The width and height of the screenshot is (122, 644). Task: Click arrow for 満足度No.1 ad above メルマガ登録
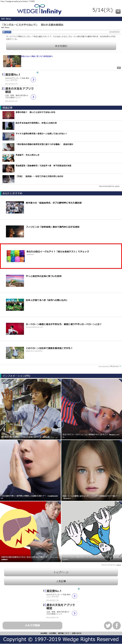74,596
